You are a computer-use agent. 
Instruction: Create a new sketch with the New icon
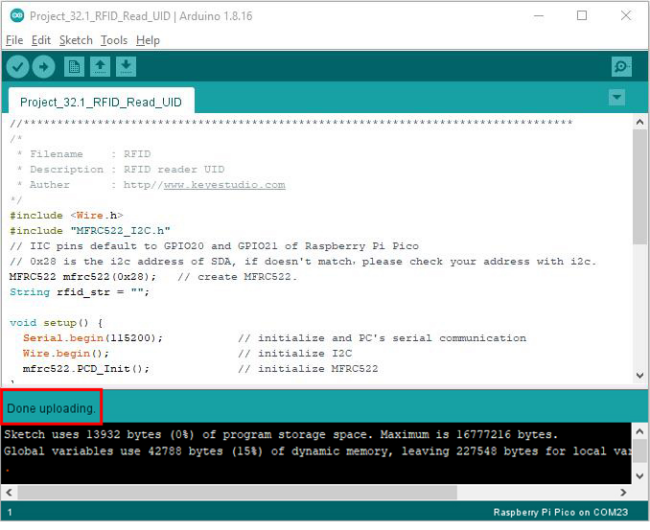click(74, 66)
